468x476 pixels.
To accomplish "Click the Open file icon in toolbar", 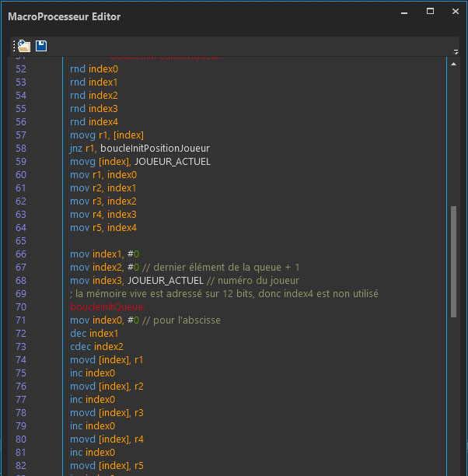I will click(24, 46).
